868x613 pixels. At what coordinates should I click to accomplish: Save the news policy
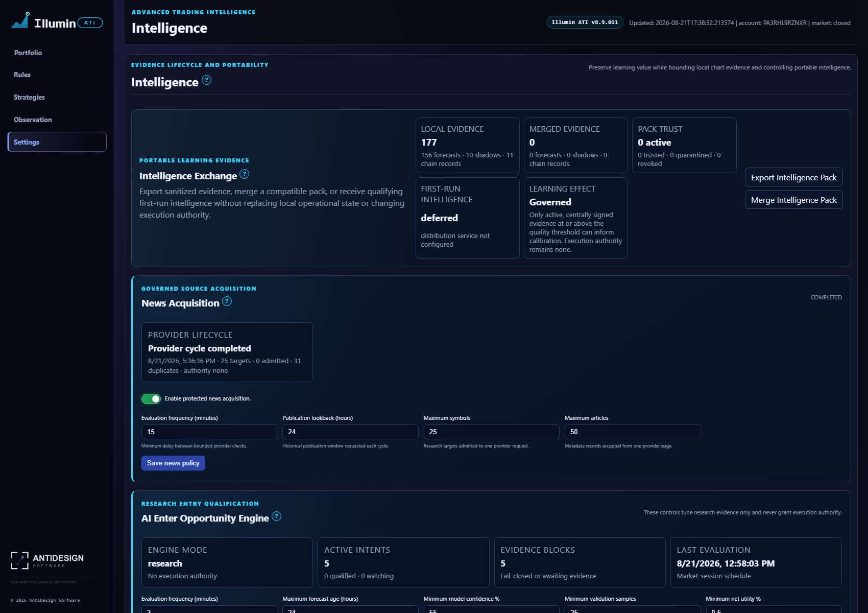(x=173, y=463)
